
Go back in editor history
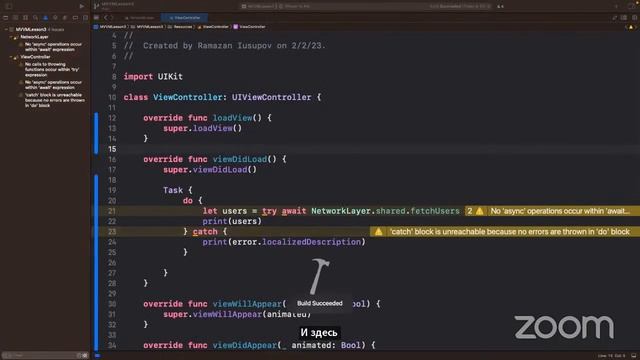point(105,18)
